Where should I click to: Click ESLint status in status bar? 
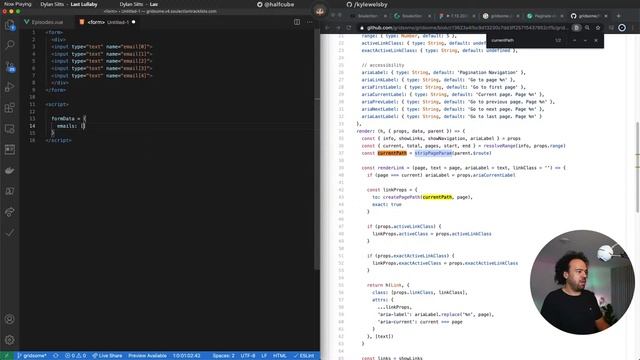tap(304, 356)
